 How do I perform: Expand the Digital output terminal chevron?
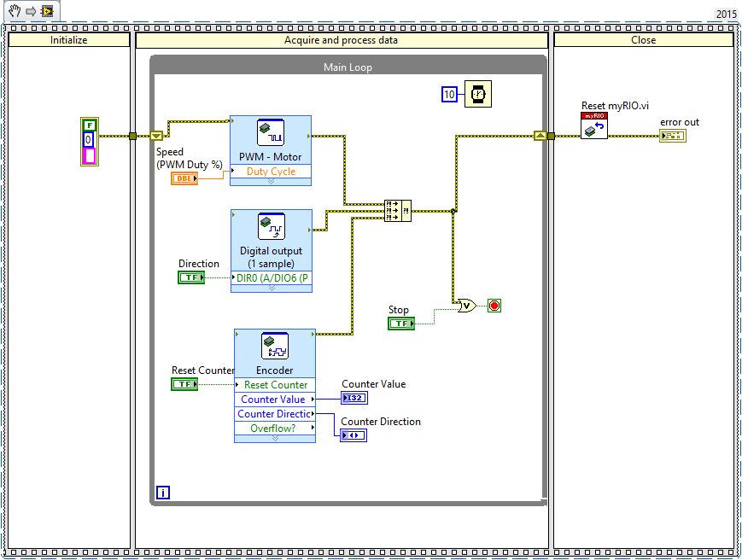coord(272,288)
